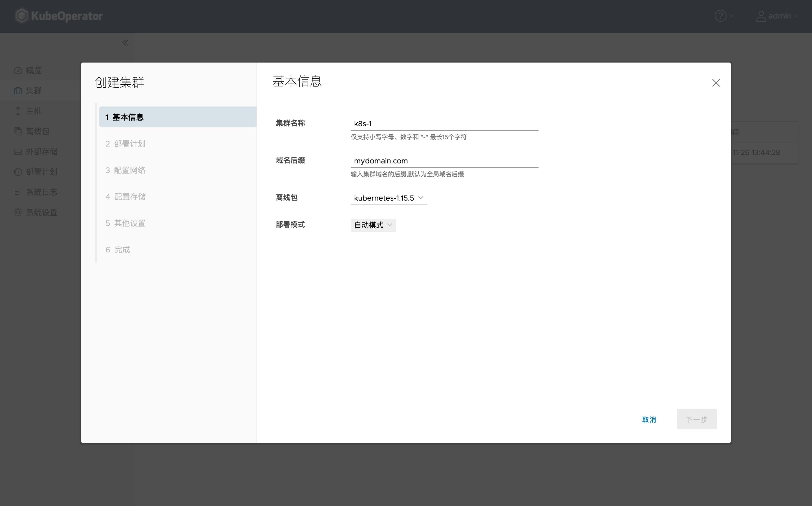Click the 集群名称 field label
Image resolution: width=812 pixels, height=506 pixels.
pyautogui.click(x=290, y=123)
